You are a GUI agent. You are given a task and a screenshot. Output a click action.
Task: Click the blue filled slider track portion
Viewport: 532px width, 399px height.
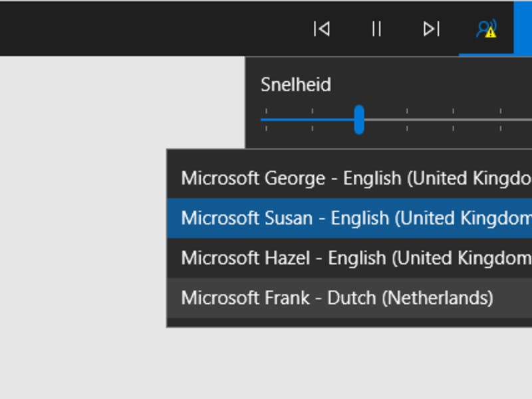pos(306,120)
